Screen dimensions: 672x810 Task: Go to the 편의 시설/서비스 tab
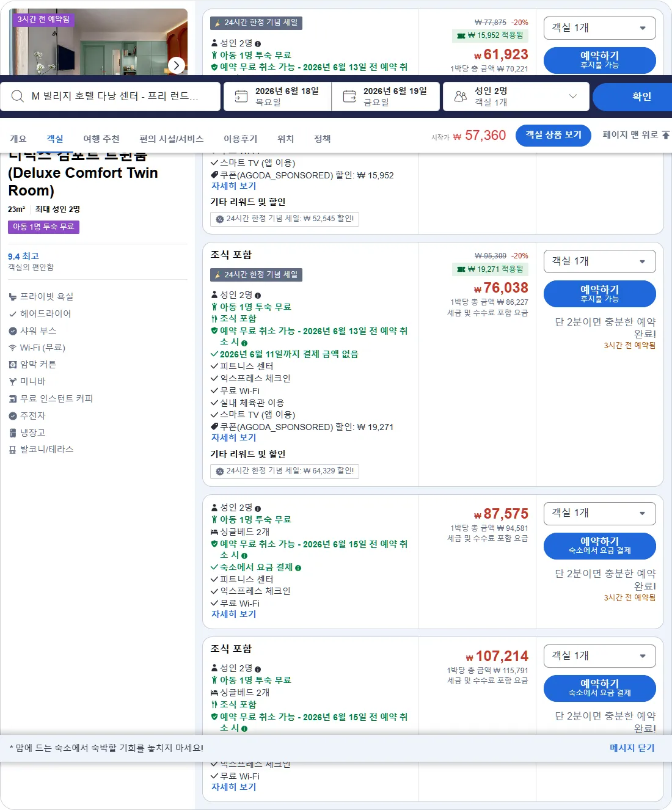coord(172,139)
